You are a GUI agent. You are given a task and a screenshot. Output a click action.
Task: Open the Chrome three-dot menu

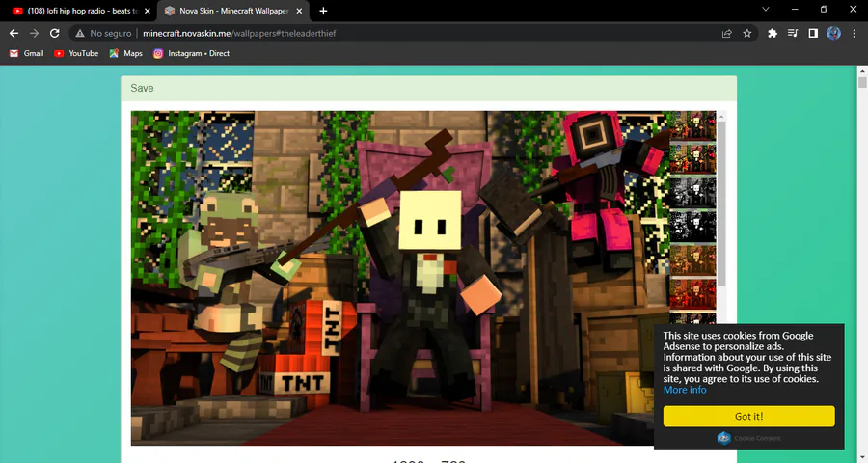[x=854, y=33]
